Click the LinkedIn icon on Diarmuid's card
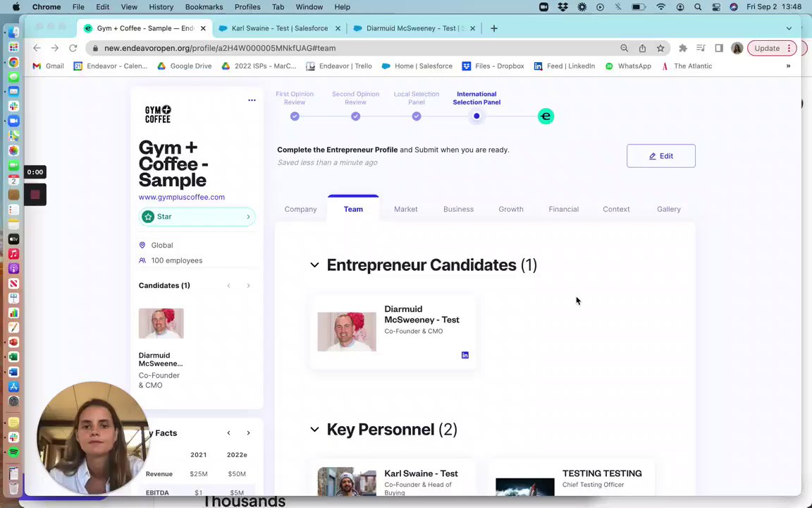Image resolution: width=812 pixels, height=508 pixels. [465, 355]
